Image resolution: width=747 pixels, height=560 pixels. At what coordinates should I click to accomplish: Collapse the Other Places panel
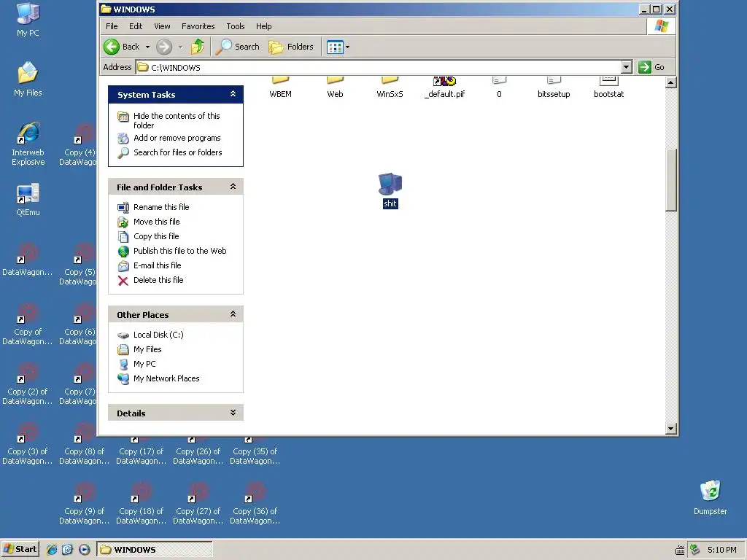[233, 314]
